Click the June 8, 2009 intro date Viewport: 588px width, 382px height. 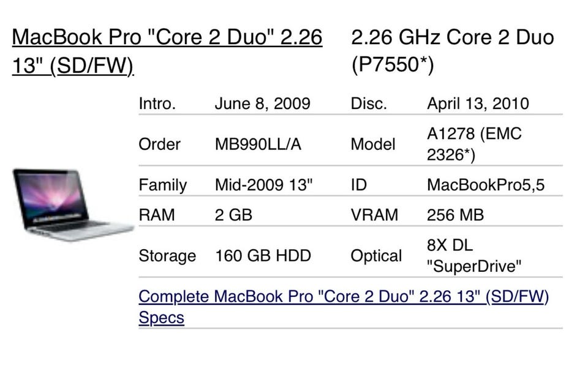pyautogui.click(x=262, y=103)
